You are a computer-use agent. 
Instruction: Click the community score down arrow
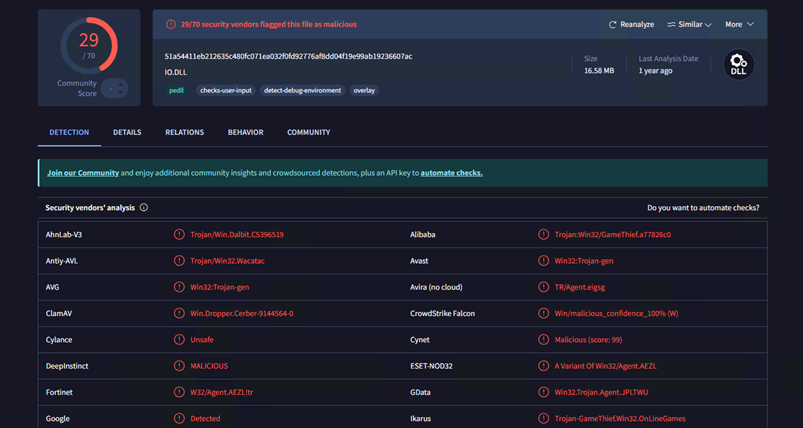pyautogui.click(x=120, y=92)
